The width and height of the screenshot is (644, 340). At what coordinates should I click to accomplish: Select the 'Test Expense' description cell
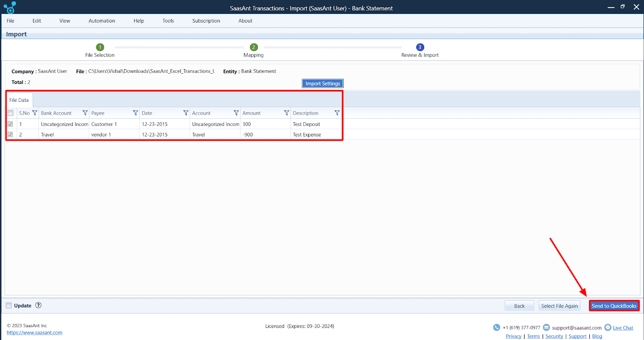pyautogui.click(x=316, y=134)
